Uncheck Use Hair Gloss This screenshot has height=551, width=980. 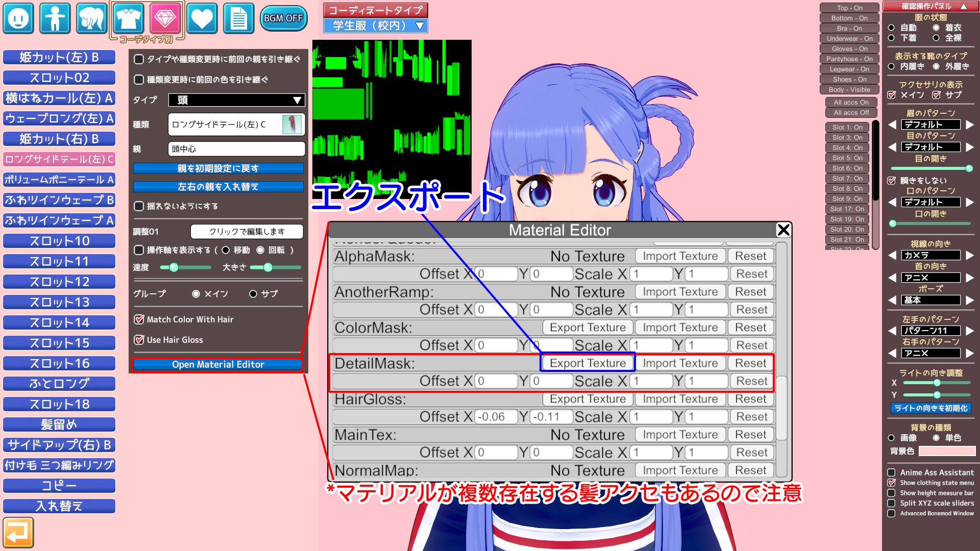[138, 340]
